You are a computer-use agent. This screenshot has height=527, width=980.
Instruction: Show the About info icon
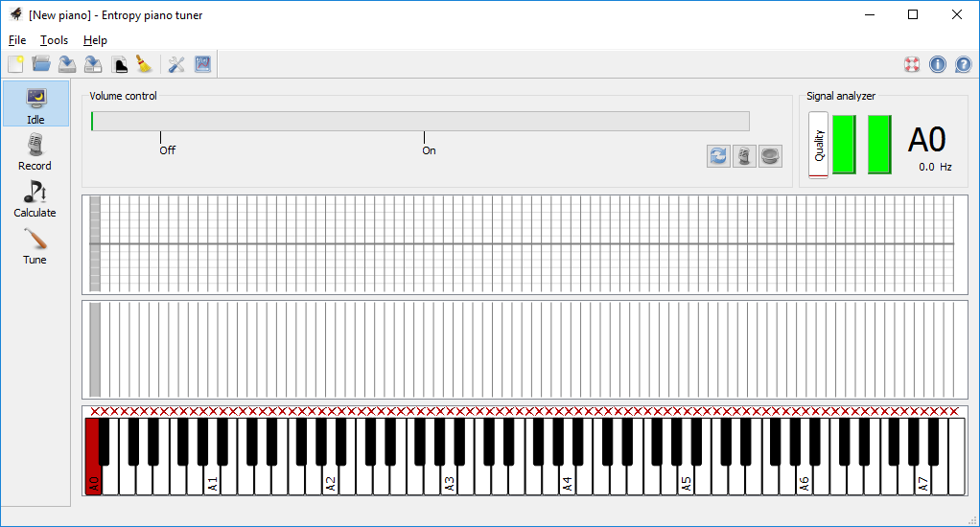pyautogui.click(x=938, y=64)
